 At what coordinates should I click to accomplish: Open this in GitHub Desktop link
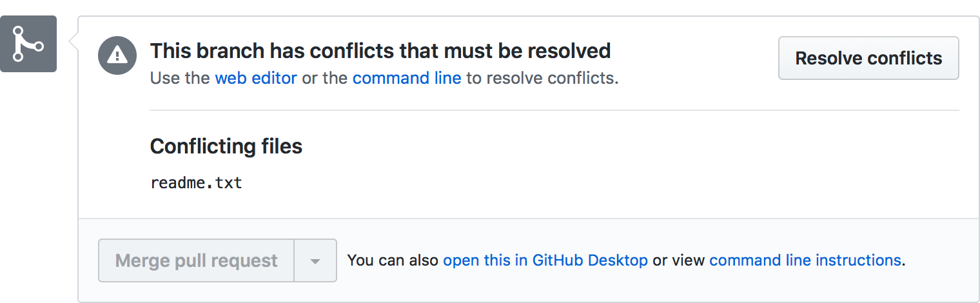pos(545,260)
